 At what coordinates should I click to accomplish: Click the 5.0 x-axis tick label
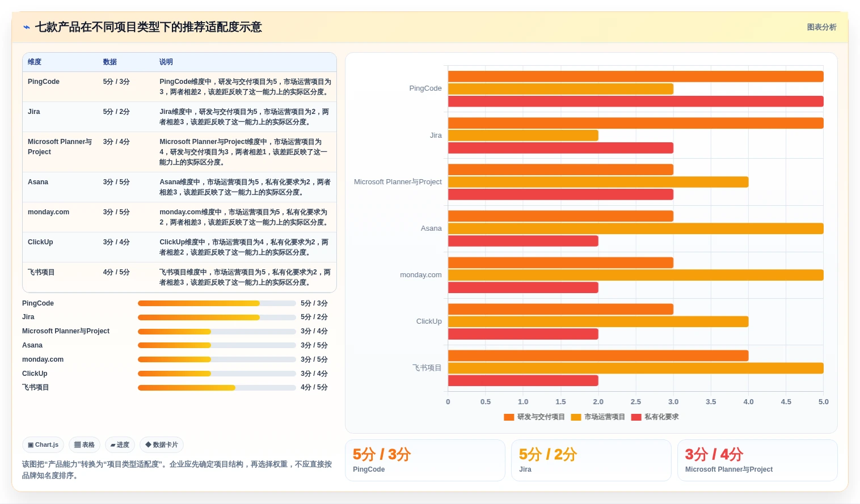point(823,402)
